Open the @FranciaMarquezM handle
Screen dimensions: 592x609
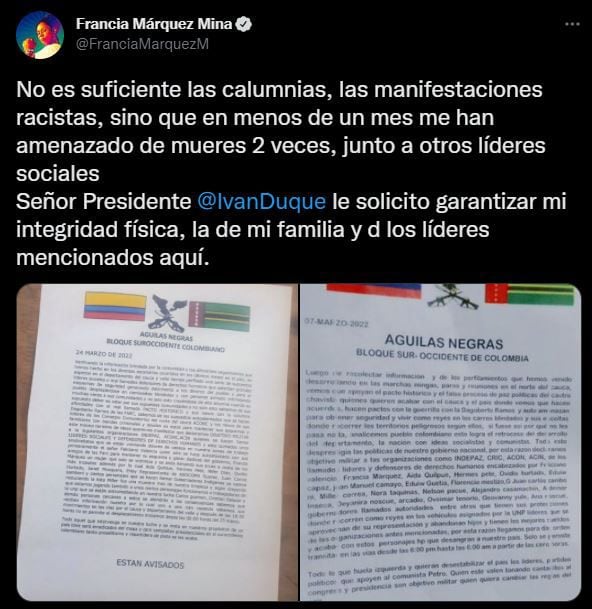[143, 44]
